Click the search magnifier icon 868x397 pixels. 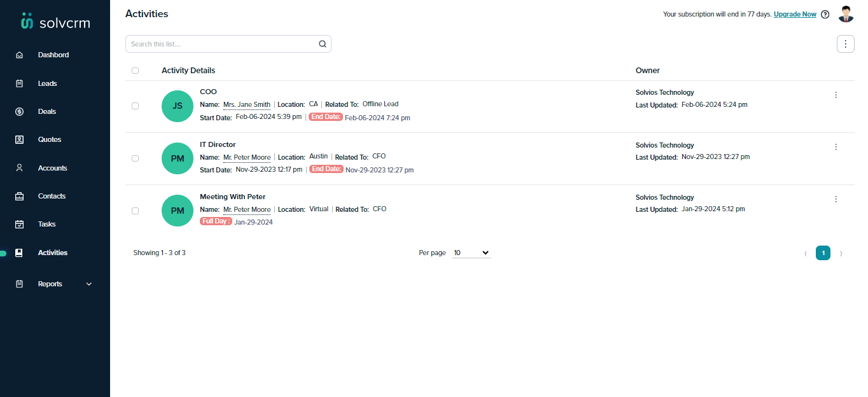tap(323, 44)
